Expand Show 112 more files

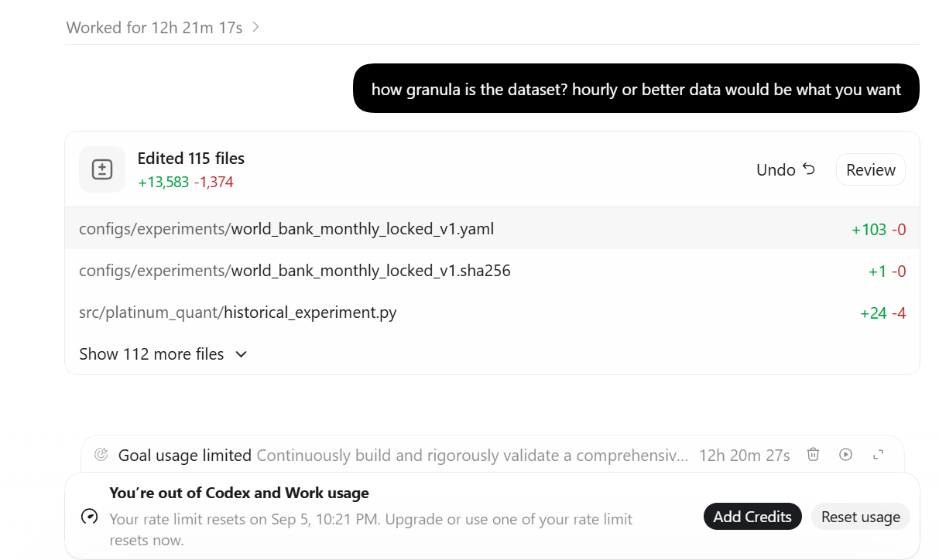pyautogui.click(x=163, y=354)
